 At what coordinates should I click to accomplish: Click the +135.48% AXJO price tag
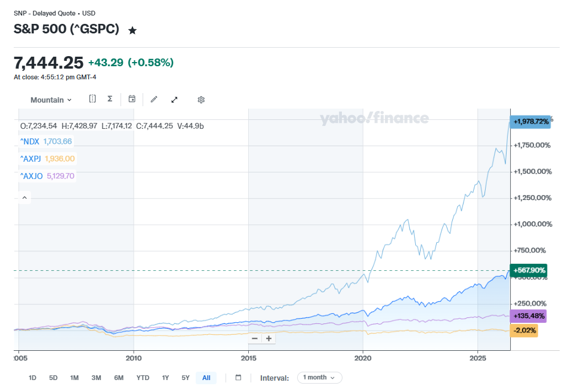[529, 316]
